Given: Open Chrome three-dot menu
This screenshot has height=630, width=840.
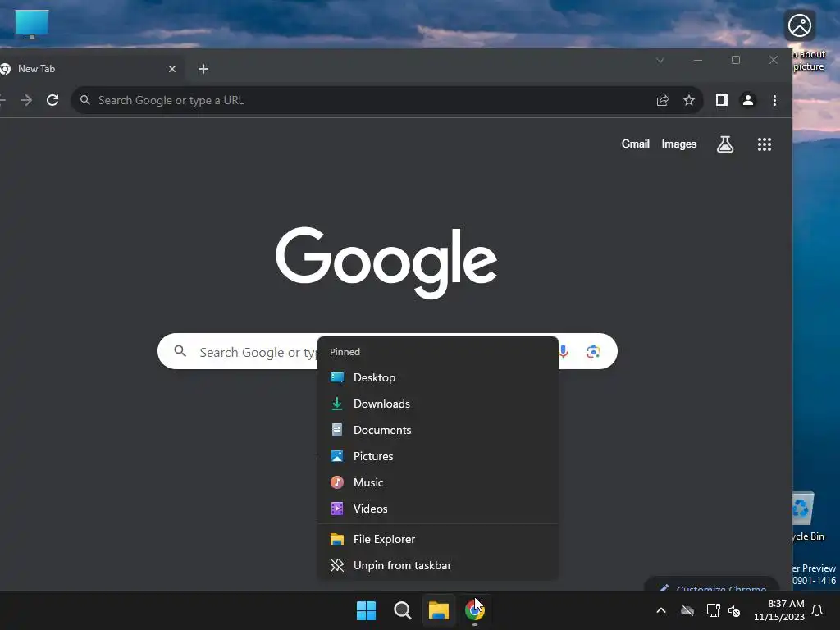Looking at the screenshot, I should coord(774,100).
